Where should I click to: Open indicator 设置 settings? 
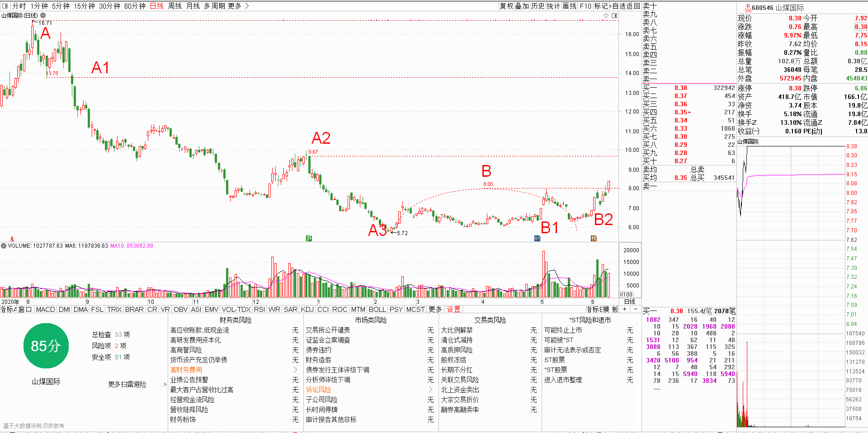[453, 309]
